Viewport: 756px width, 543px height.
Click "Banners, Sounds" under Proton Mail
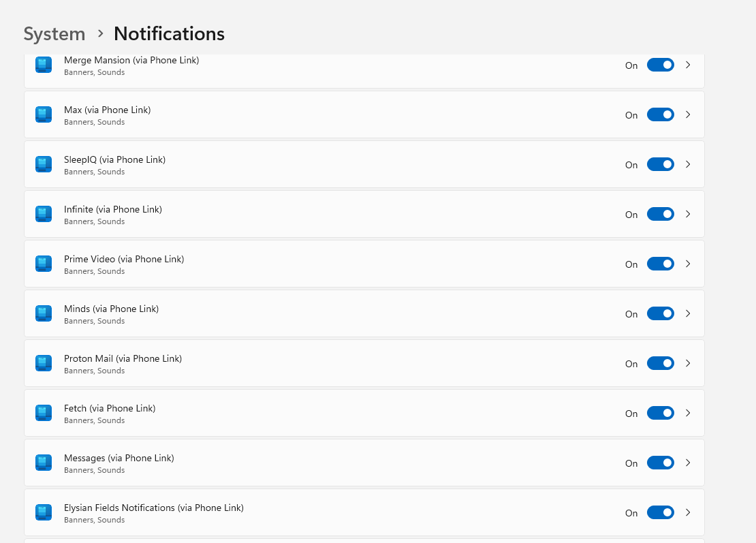click(x=95, y=371)
